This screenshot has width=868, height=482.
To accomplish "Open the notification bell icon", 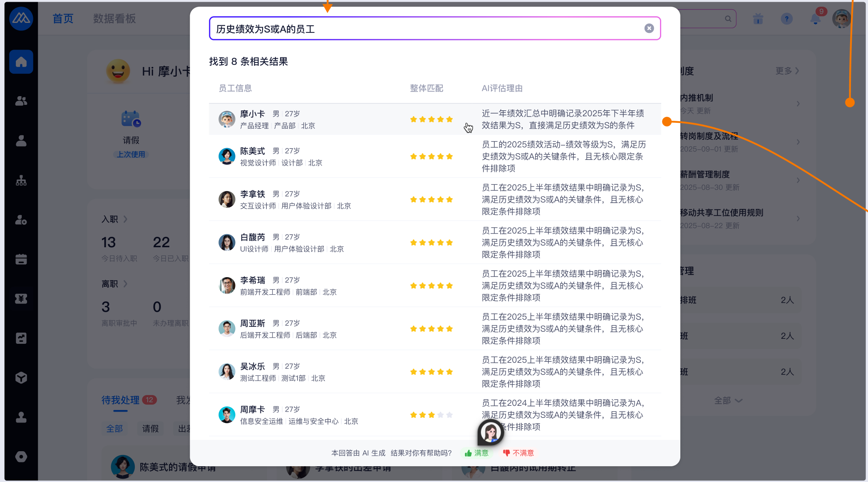I will (815, 19).
